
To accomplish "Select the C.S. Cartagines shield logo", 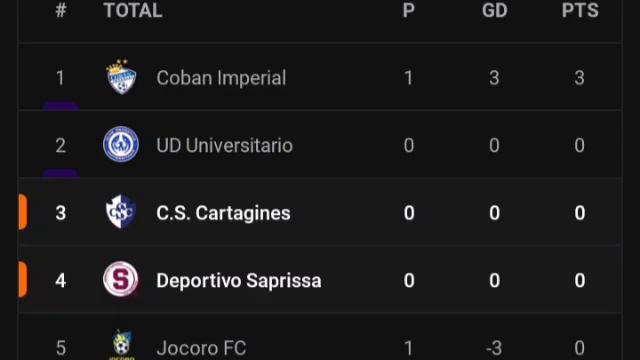I will pyautogui.click(x=121, y=212).
